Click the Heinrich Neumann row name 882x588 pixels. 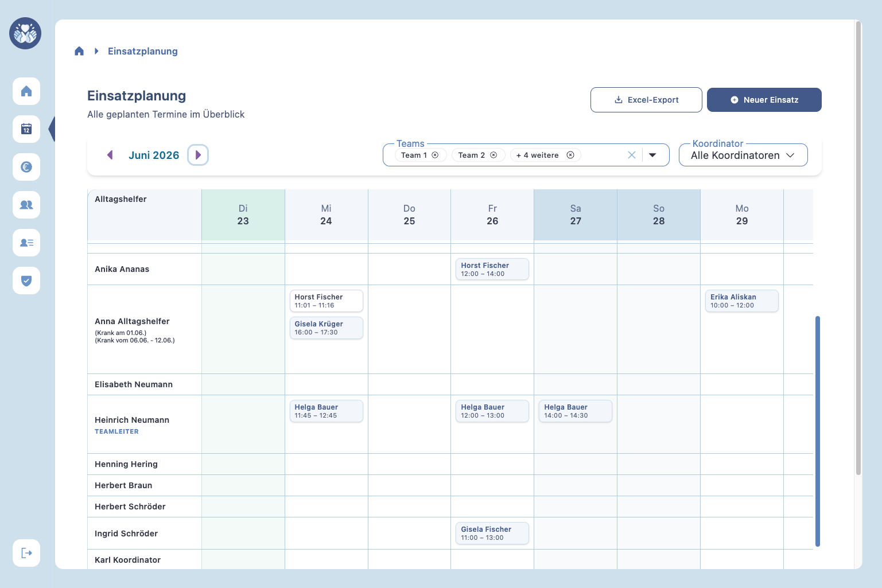coord(132,420)
